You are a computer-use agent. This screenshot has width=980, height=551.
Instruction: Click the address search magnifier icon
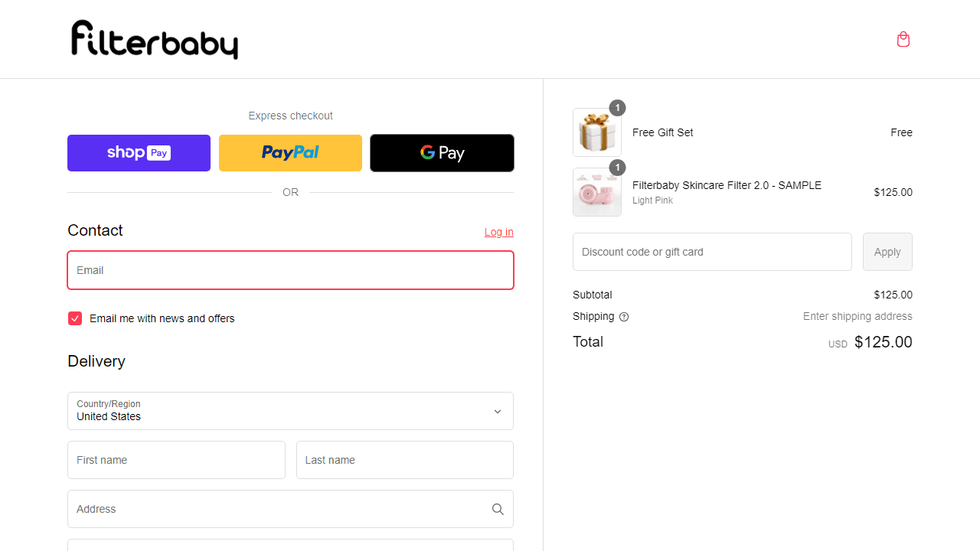point(498,509)
